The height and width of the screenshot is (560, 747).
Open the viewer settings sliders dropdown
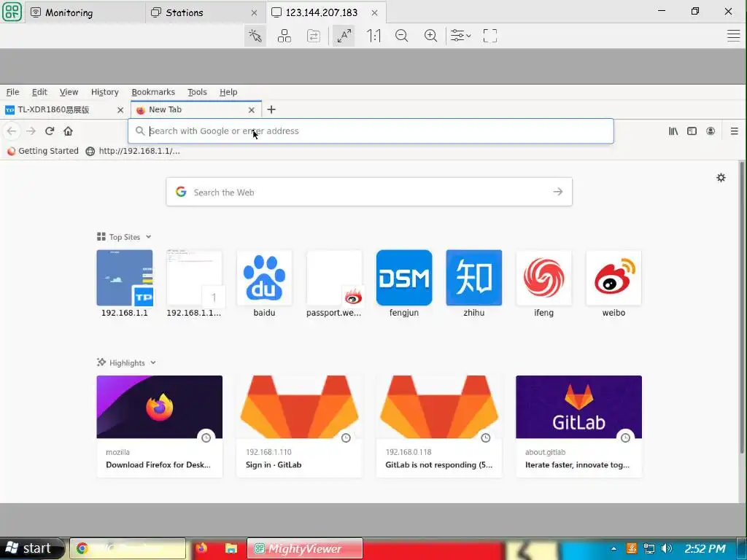(x=461, y=36)
